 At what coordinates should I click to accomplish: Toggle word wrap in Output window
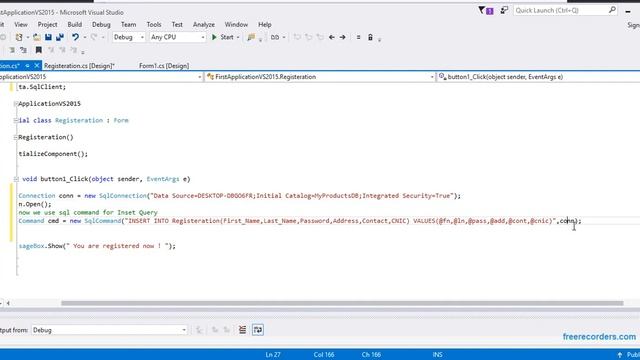click(258, 330)
